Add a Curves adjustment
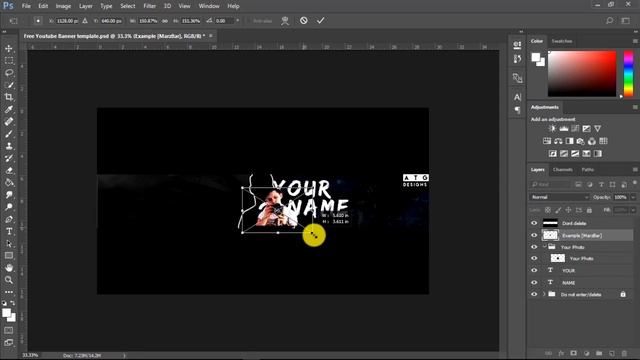This screenshot has width=640, height=360. pyautogui.click(x=575, y=129)
